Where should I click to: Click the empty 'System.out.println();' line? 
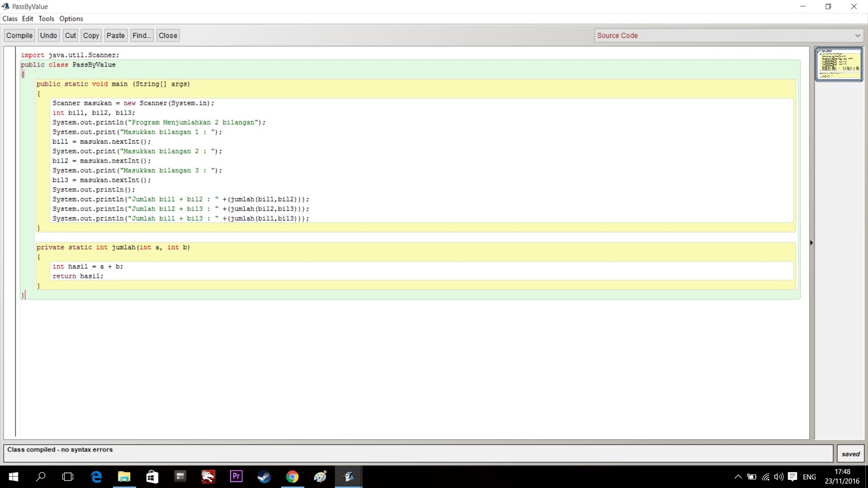point(94,190)
